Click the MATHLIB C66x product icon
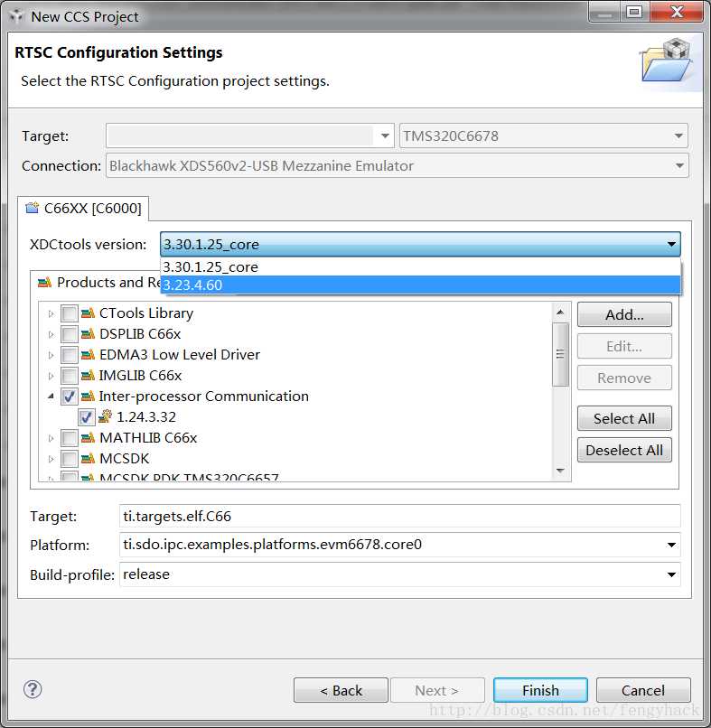The width and height of the screenshot is (711, 728). point(88,437)
